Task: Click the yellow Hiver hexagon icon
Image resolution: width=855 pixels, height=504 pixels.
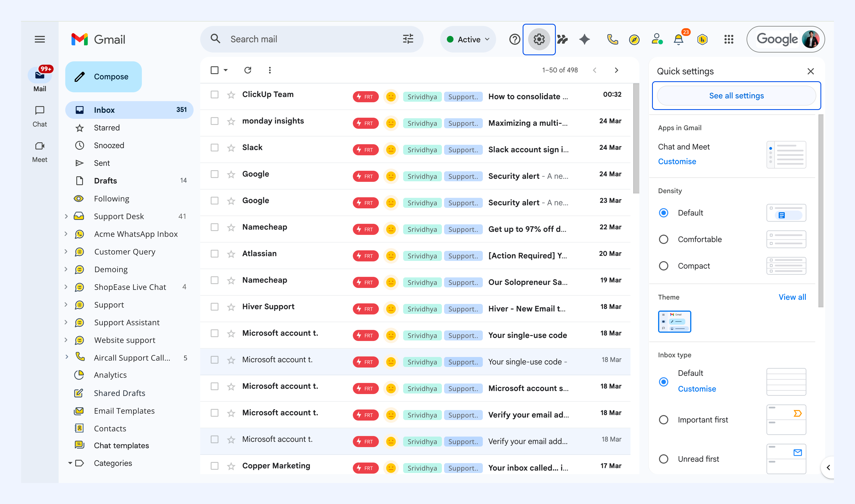Action: (702, 40)
